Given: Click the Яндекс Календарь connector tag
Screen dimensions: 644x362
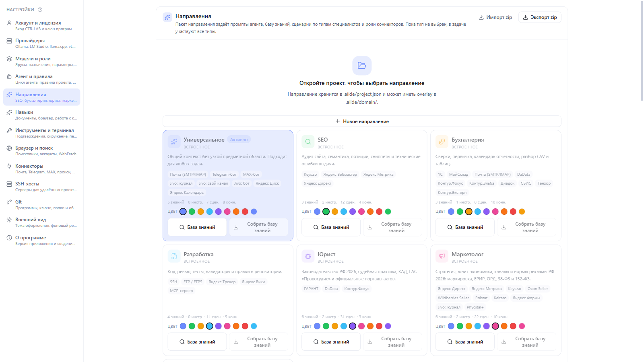Looking at the screenshot, I should 187,193.
